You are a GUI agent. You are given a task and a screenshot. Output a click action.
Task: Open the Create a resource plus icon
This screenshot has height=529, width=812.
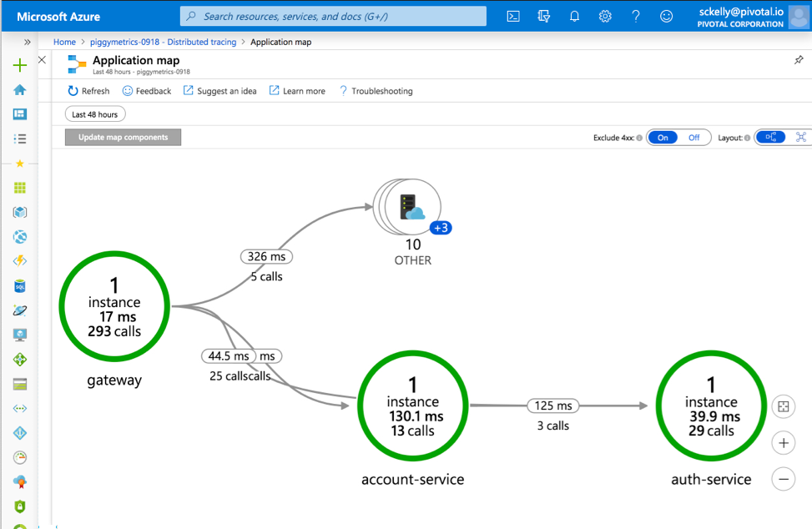coord(18,63)
